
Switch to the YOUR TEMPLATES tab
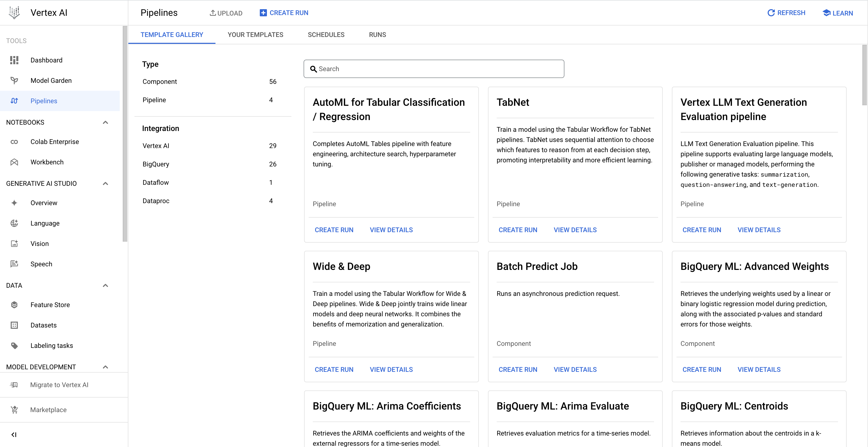255,35
